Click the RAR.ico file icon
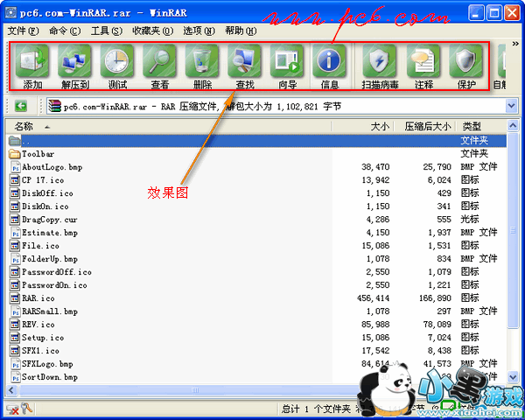This screenshot has height=420, width=525. click(15, 298)
